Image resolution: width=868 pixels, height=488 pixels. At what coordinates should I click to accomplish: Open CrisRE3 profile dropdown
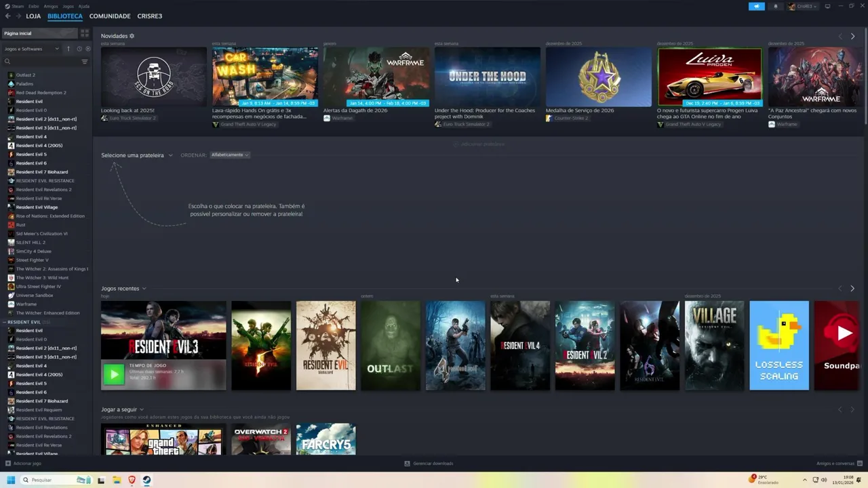[802, 6]
